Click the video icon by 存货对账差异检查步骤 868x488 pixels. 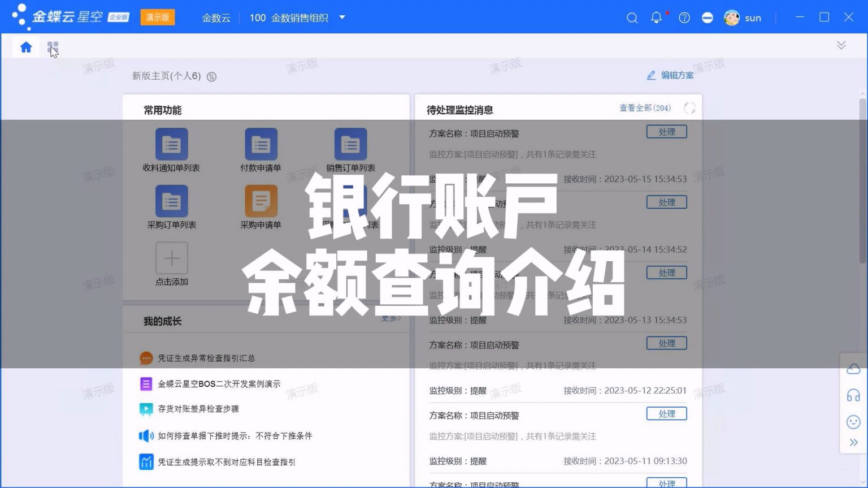[x=146, y=409]
